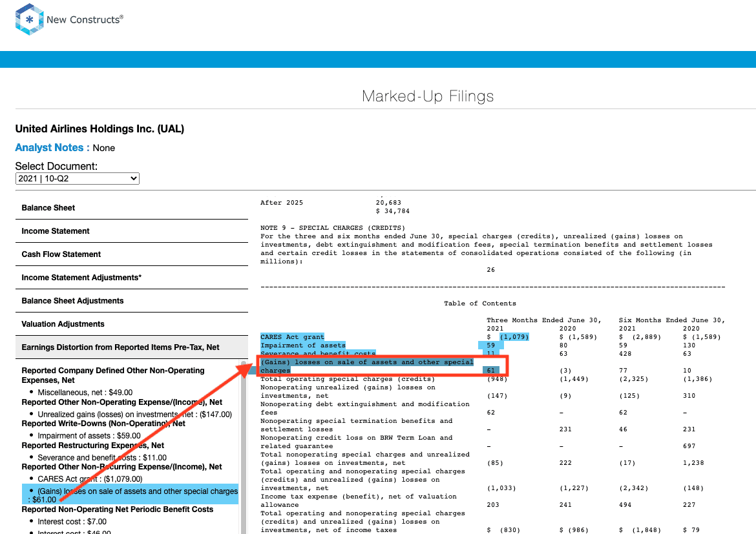Open the Select Document dropdown showing 2021 | 10-Q2
This screenshot has height=534, width=756.
coord(77,178)
